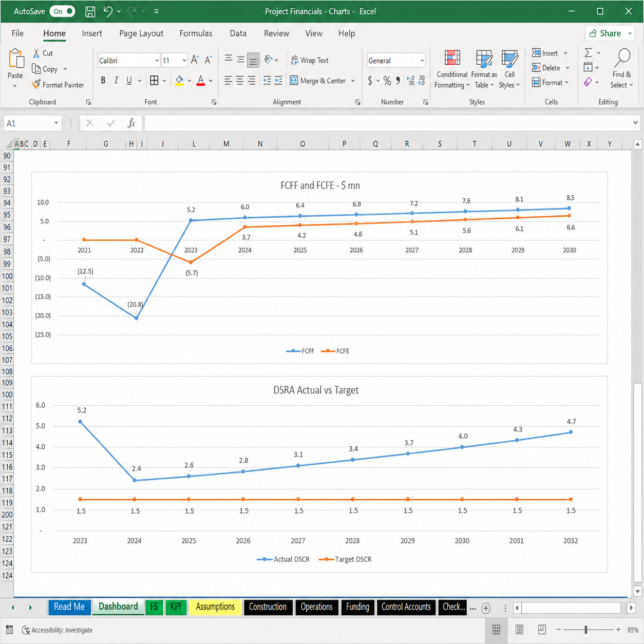
Task: Expand the formula bar chevron
Action: 635,123
